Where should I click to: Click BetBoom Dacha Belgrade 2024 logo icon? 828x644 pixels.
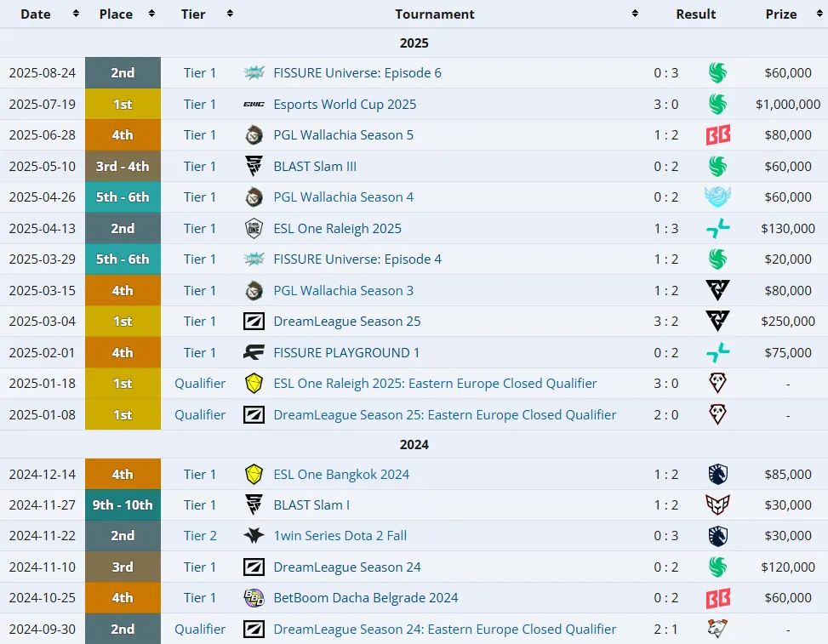pyautogui.click(x=254, y=598)
